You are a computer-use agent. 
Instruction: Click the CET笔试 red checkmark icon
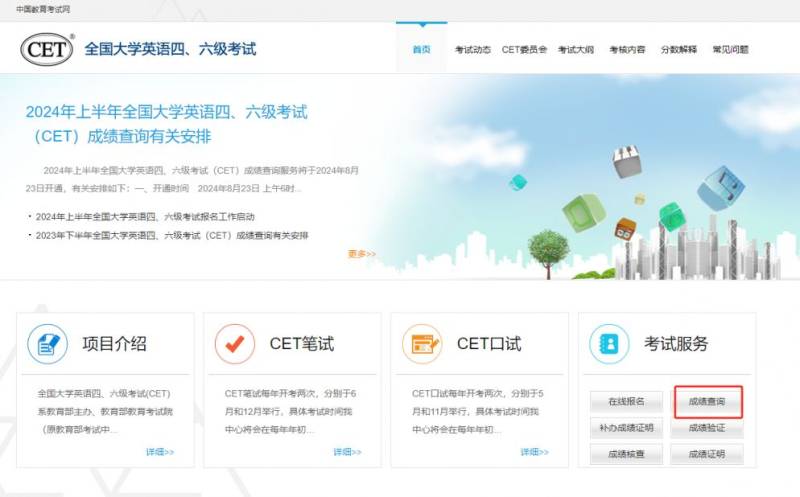(x=235, y=344)
